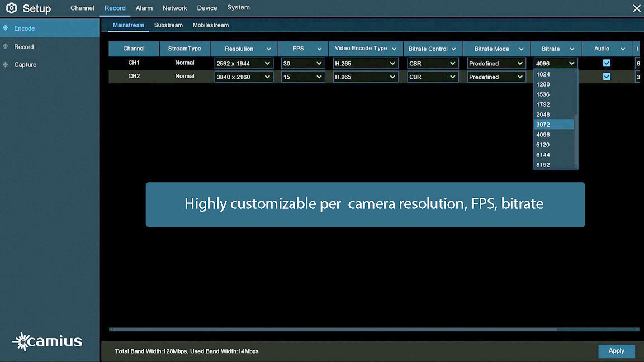
Task: Toggle the Audio checkbox for CH2
Action: (607, 77)
